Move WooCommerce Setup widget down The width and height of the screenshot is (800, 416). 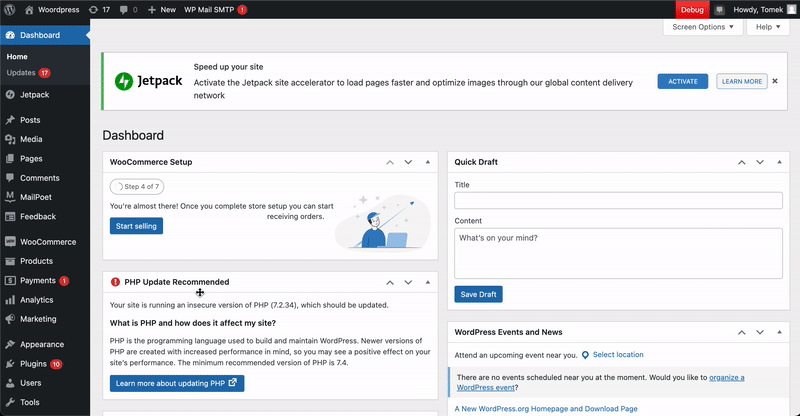pos(408,162)
